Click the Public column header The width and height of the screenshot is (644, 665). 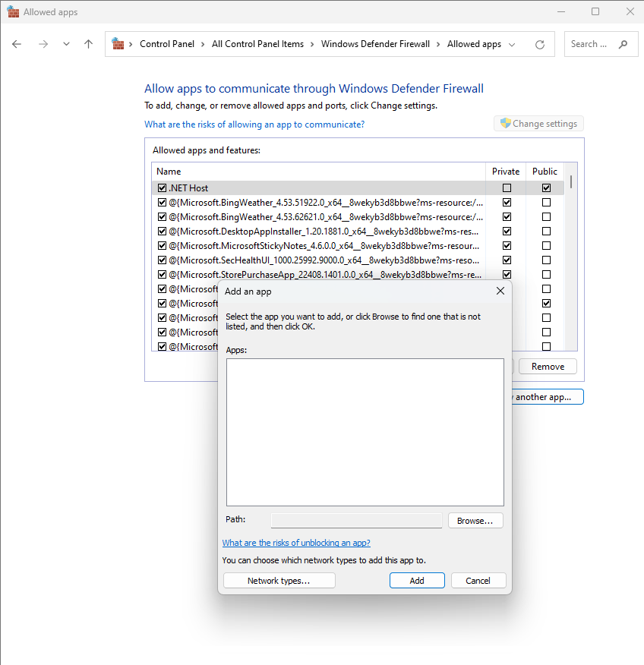545,172
